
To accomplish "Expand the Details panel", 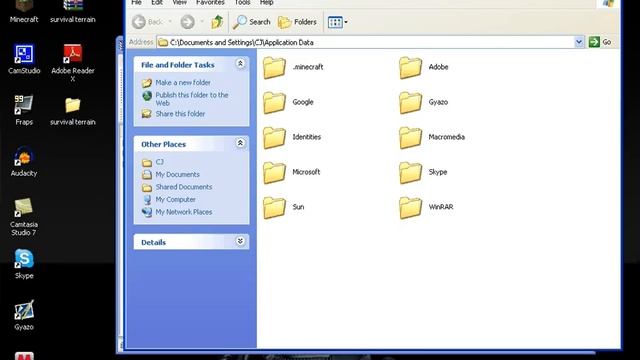I will (240, 241).
